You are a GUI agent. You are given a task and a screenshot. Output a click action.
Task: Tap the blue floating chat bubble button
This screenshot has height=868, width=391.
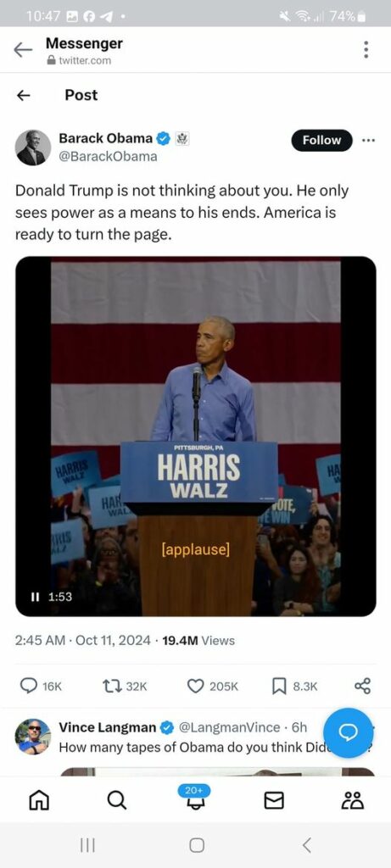(x=348, y=733)
